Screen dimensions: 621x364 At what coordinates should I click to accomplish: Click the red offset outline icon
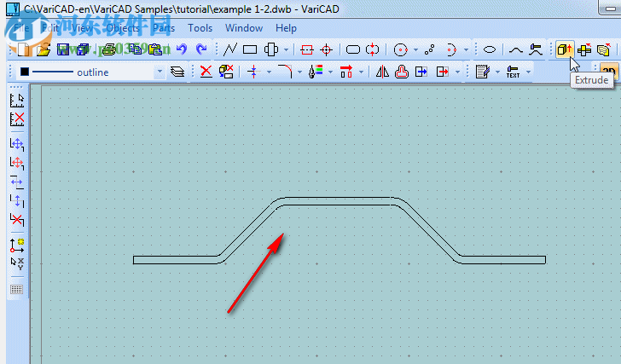402,72
